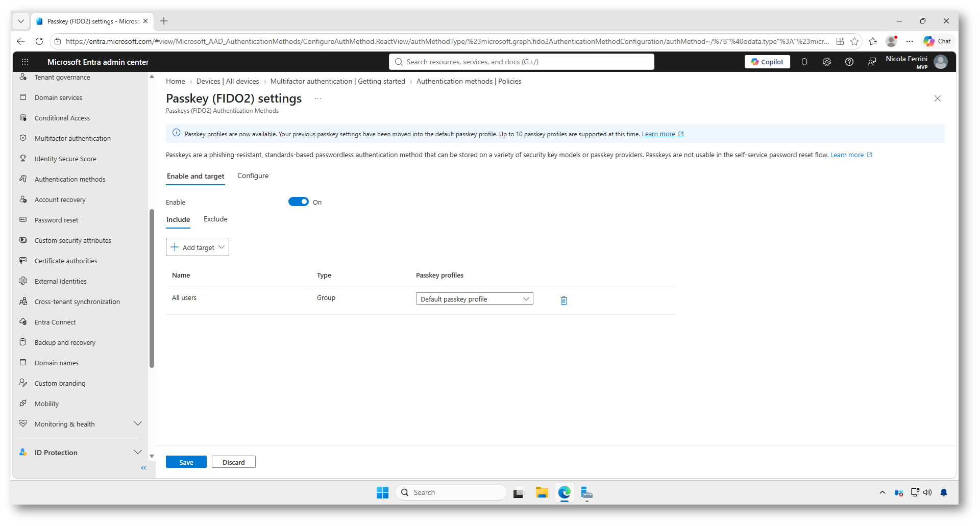Viewport: 980px width, 526px height.
Task: Open Backup and recovery in the sidebar
Action: 65,342
